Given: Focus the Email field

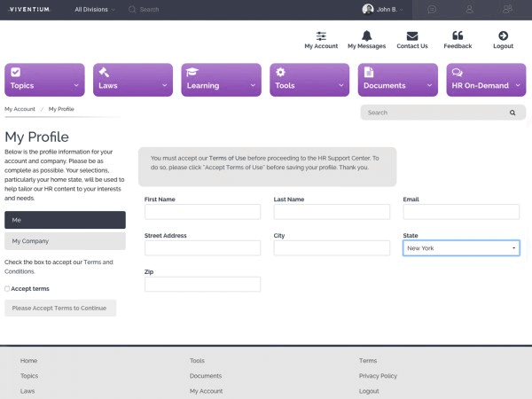Looking at the screenshot, I should tap(461, 212).
